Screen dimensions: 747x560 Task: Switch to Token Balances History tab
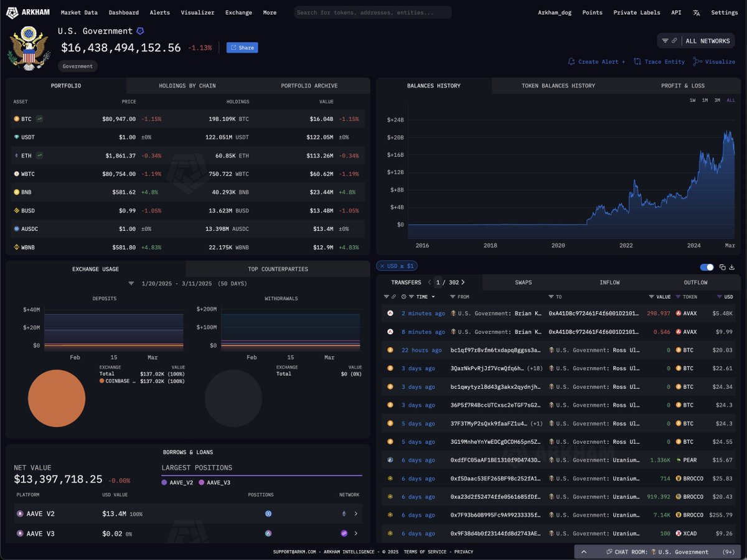click(558, 86)
